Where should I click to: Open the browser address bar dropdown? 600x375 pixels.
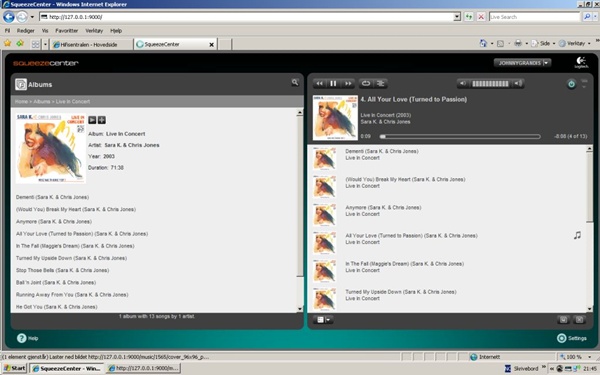(457, 17)
